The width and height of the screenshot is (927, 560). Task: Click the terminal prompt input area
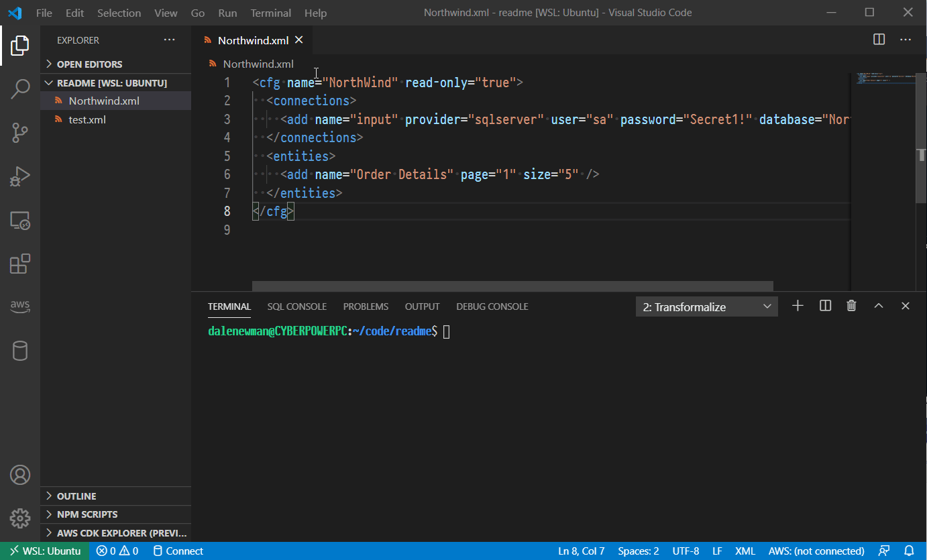click(x=446, y=331)
